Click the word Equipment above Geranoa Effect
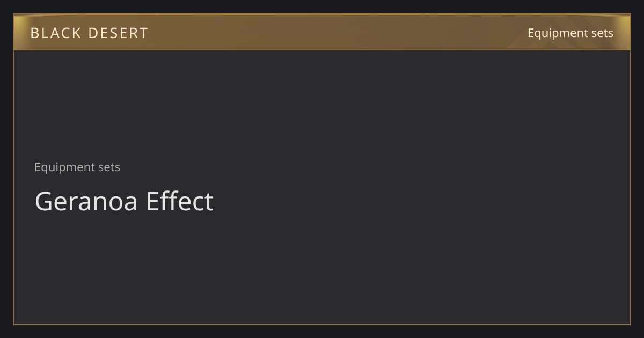The width and height of the screenshot is (644, 338). (x=64, y=167)
